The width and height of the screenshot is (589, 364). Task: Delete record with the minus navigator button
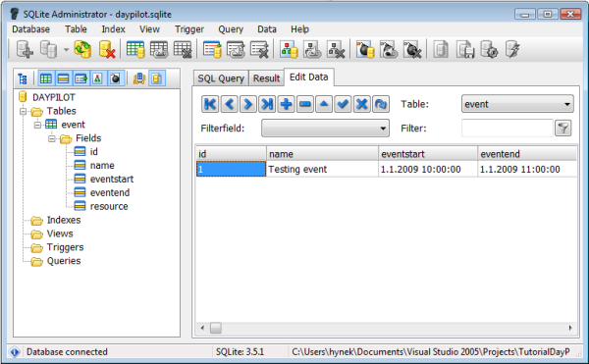pos(305,104)
